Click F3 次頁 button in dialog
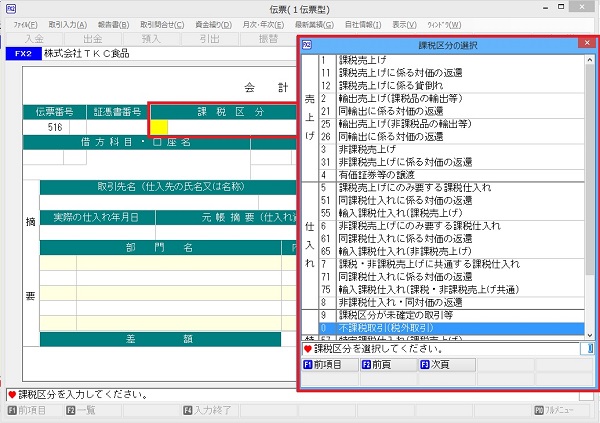600x423 pixels. pos(447,365)
